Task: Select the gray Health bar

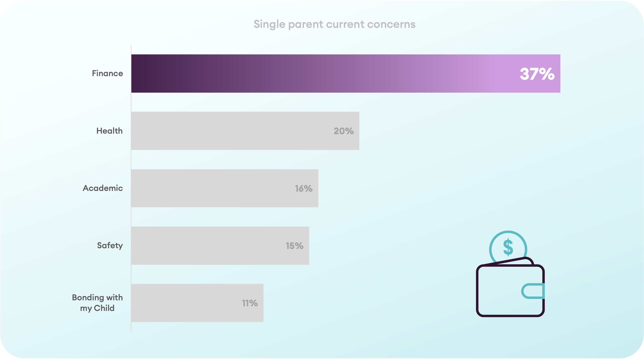Action: [245, 131]
